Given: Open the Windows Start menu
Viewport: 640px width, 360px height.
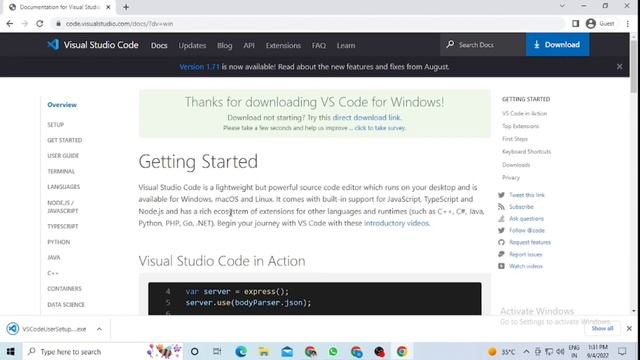Looking at the screenshot, I should [x=10, y=351].
